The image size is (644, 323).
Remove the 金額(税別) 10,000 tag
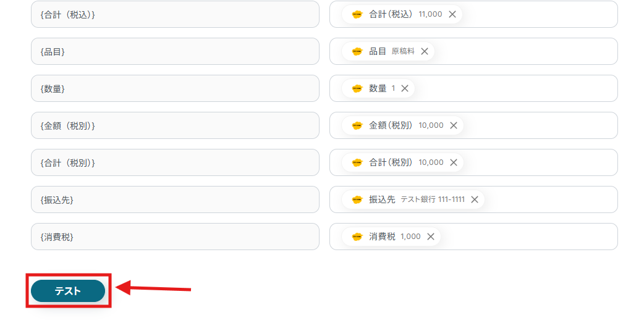point(454,125)
